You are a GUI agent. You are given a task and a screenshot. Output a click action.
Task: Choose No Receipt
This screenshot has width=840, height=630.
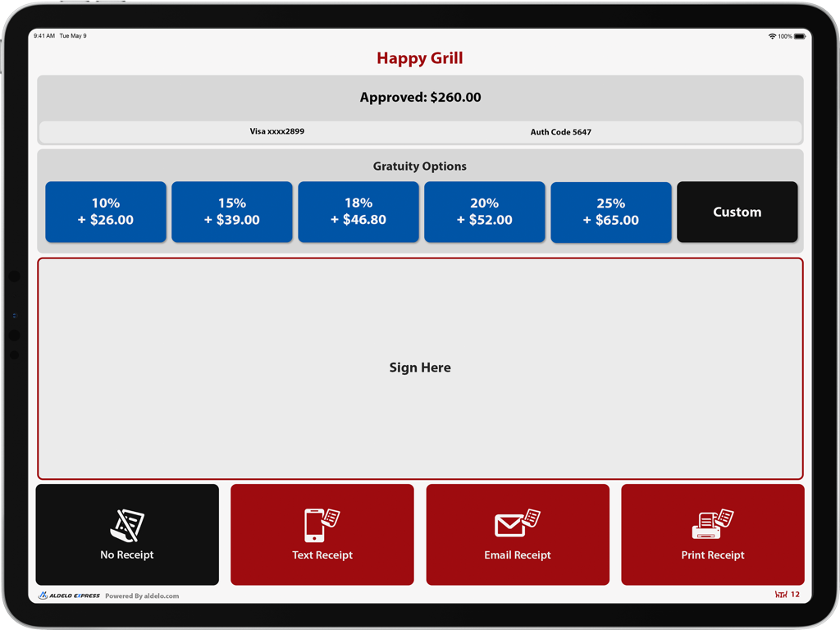(127, 534)
